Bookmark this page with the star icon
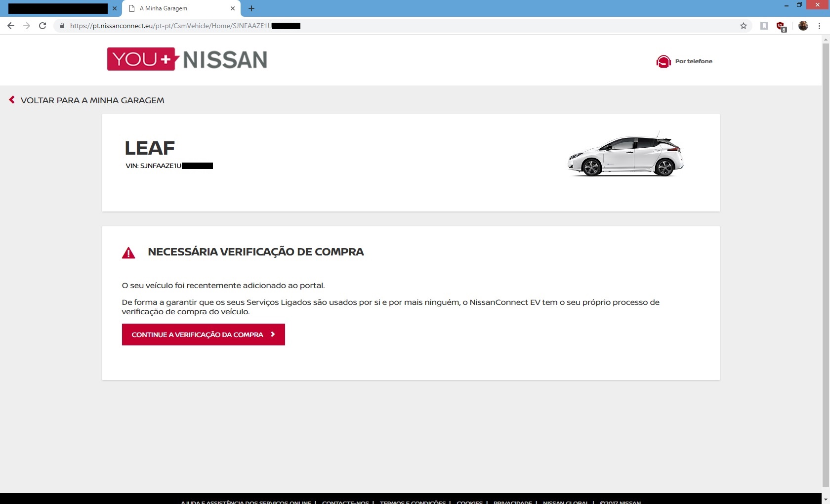The width and height of the screenshot is (830, 504). (x=743, y=26)
